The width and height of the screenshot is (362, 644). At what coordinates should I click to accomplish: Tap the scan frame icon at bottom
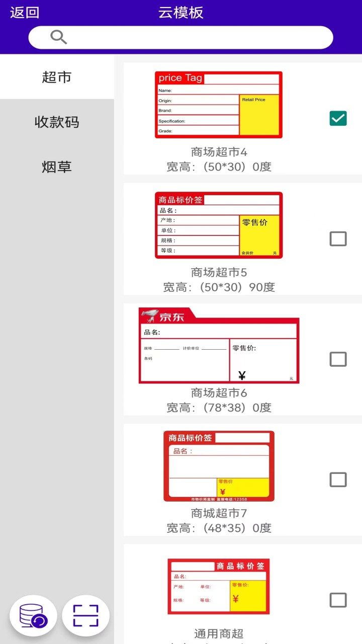(85, 615)
